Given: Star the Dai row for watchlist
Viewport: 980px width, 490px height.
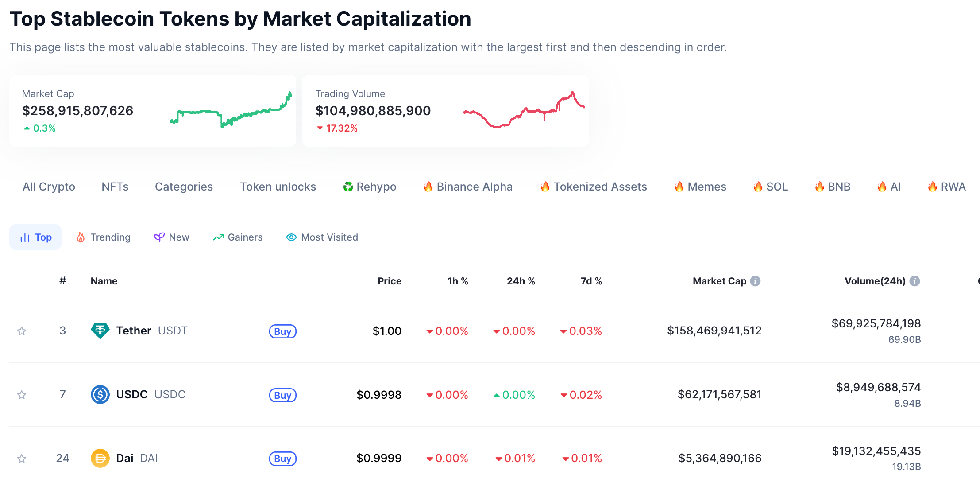Looking at the screenshot, I should pyautogui.click(x=21, y=458).
